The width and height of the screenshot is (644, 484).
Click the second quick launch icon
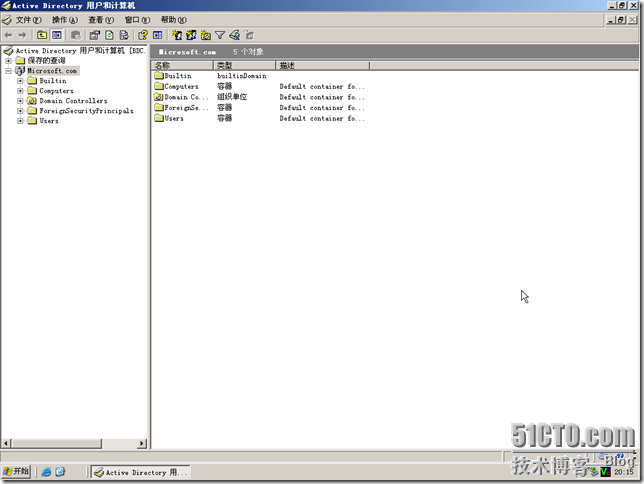pos(60,472)
